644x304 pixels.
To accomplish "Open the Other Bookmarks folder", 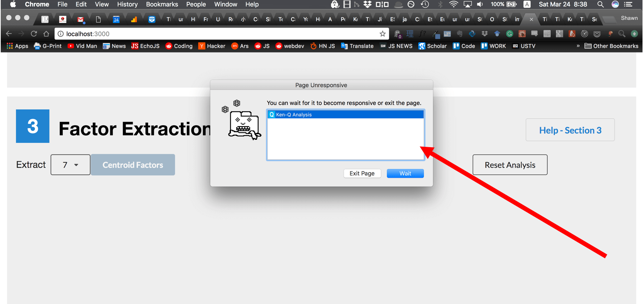I will [611, 46].
